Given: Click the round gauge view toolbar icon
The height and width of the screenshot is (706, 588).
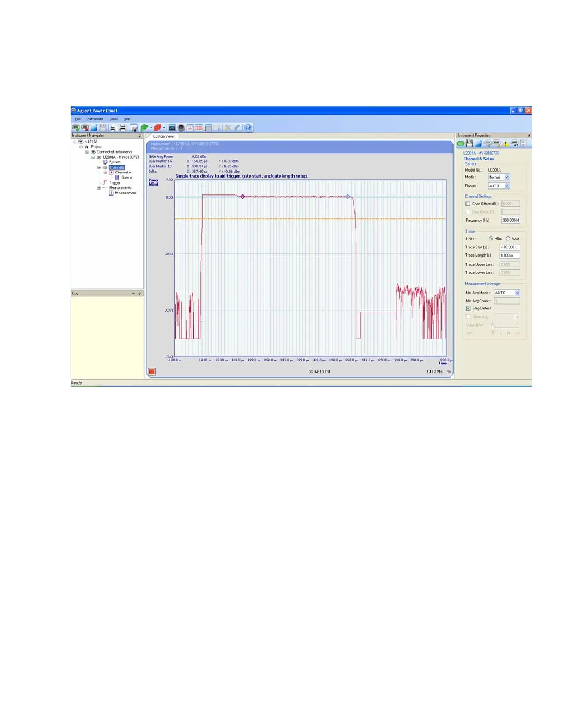Looking at the screenshot, I should click(181, 127).
